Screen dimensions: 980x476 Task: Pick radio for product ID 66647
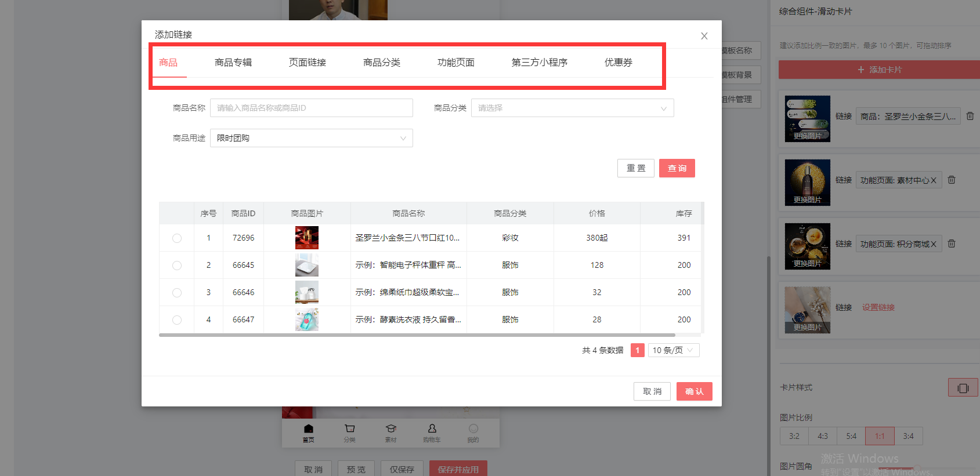[x=177, y=320]
